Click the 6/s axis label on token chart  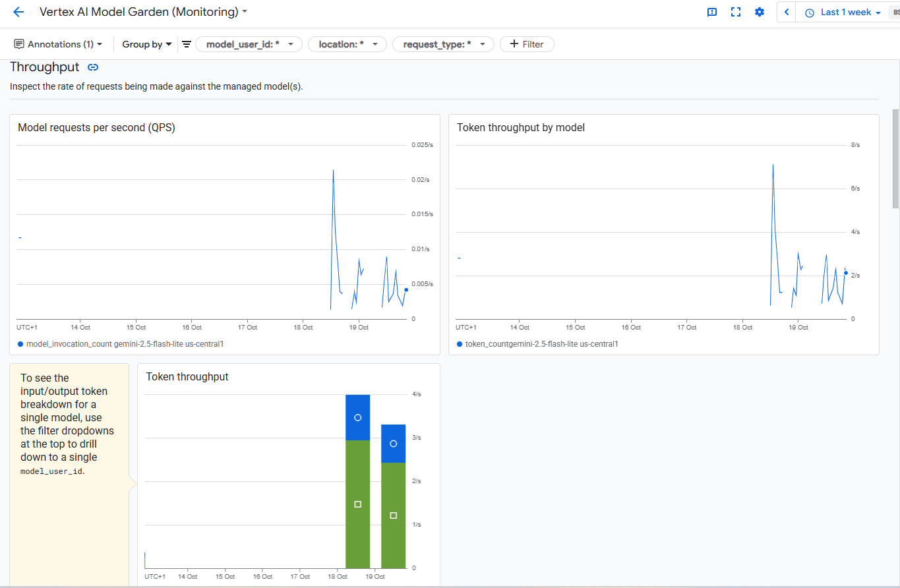tap(855, 189)
